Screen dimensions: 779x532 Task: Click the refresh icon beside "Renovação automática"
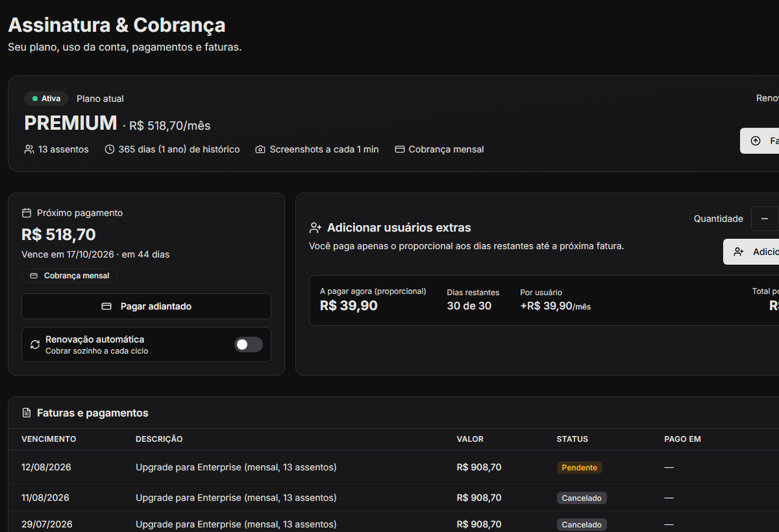click(x=35, y=345)
